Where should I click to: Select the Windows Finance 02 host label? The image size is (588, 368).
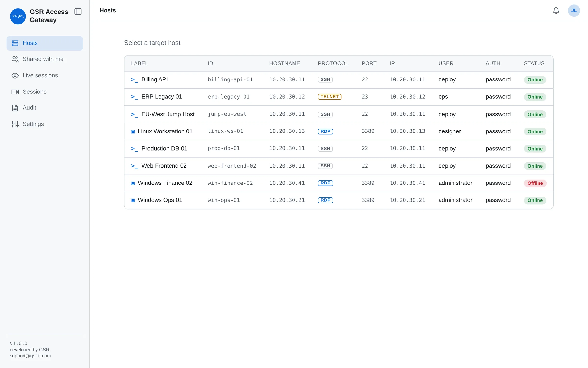pyautogui.click(x=165, y=183)
